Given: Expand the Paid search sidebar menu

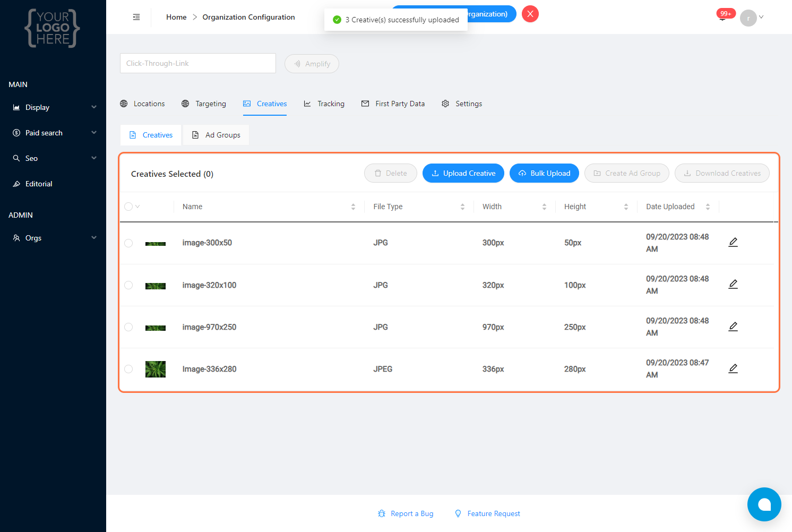Looking at the screenshot, I should click(53, 133).
